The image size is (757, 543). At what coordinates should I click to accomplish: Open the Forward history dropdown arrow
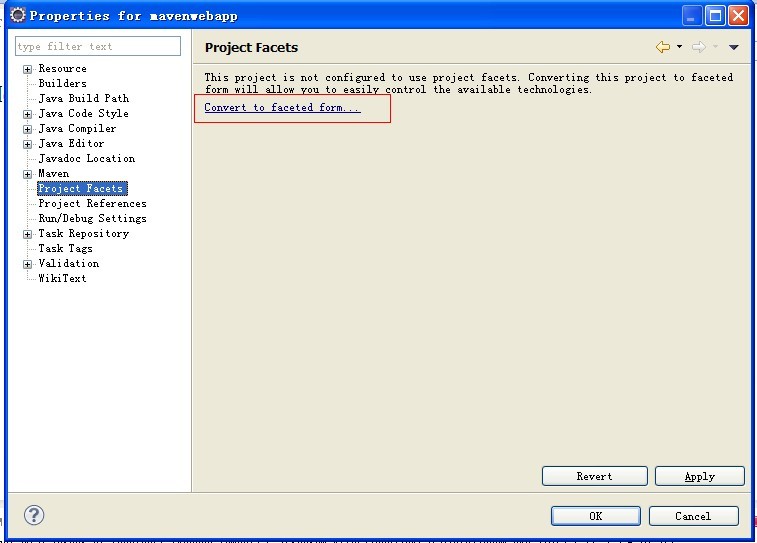(715, 47)
